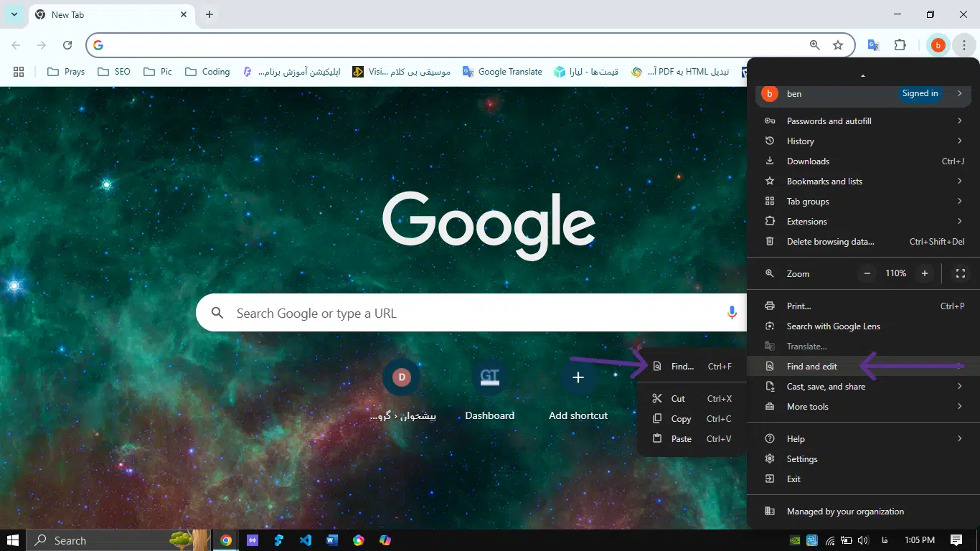Open the notification center icon
The width and height of the screenshot is (980, 551).
click(956, 540)
